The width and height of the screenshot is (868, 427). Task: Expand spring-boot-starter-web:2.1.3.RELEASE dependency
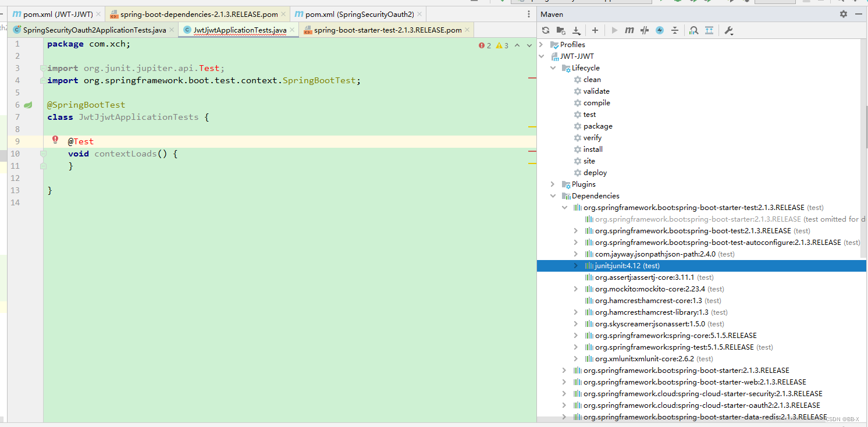[x=564, y=382]
